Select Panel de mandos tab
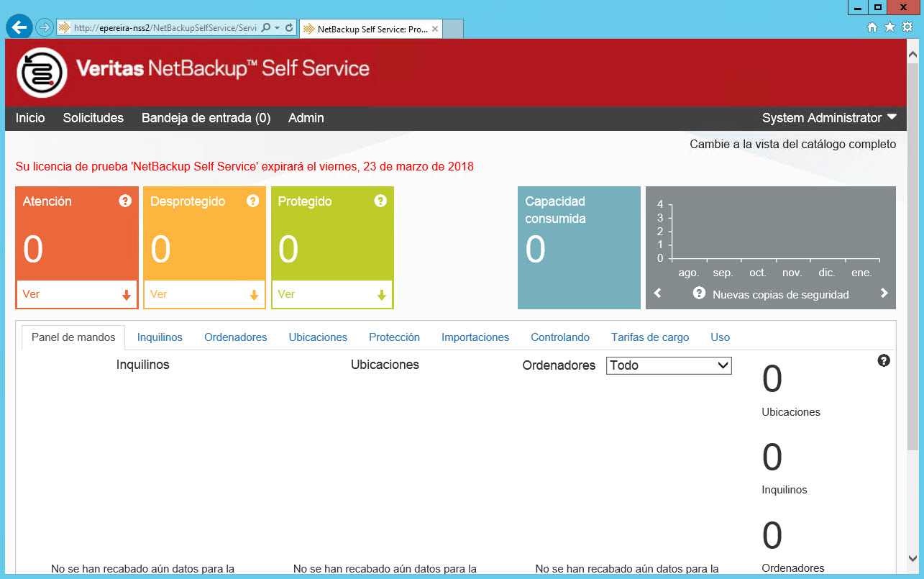This screenshot has width=924, height=579. [73, 337]
